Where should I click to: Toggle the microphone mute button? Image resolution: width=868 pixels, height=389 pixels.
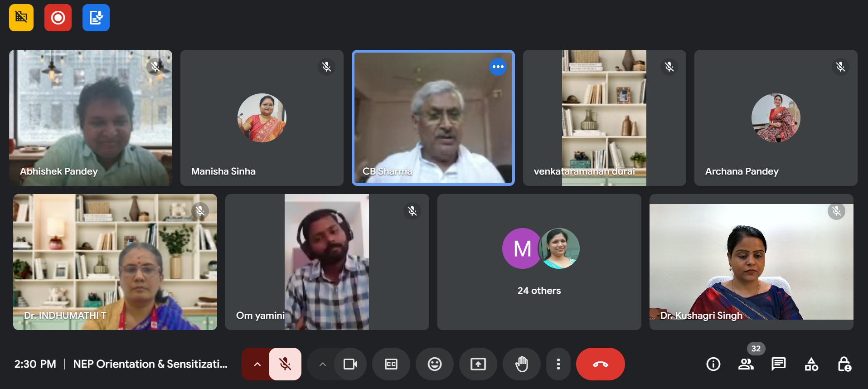point(285,364)
